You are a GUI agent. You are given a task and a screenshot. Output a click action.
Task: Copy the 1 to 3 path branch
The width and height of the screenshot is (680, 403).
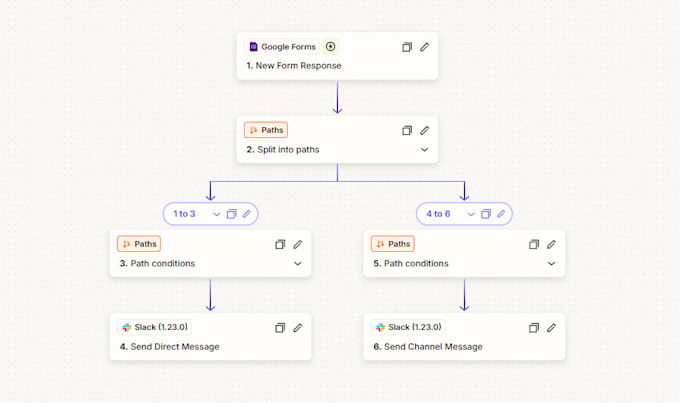point(232,214)
